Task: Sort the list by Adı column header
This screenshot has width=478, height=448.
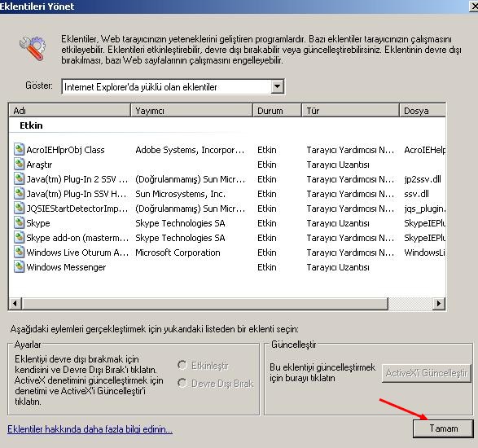Action: tap(70, 111)
